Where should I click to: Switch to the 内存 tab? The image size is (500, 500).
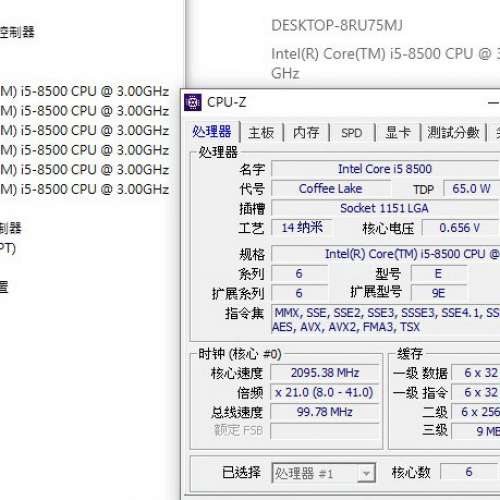(306, 133)
